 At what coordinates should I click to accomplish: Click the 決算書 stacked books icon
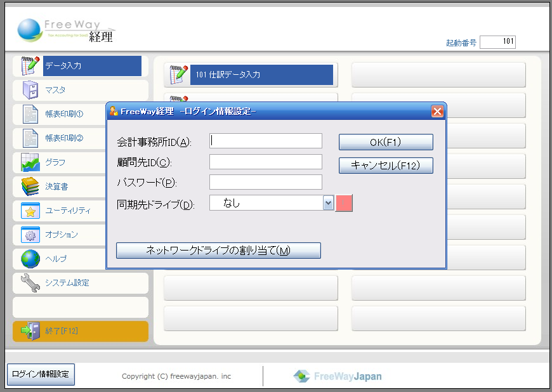[30, 186]
